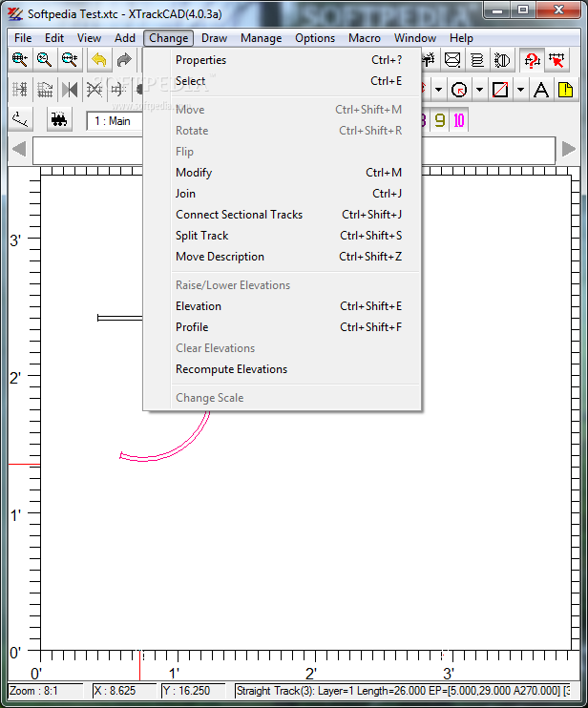Open the train locomotive icon
588x708 pixels.
(x=59, y=119)
